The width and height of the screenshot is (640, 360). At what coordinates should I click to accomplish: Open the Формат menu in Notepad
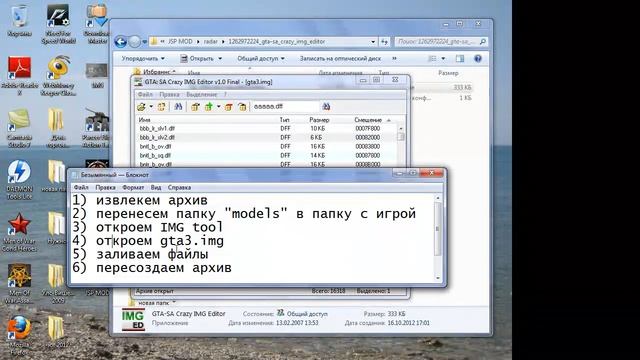point(133,187)
